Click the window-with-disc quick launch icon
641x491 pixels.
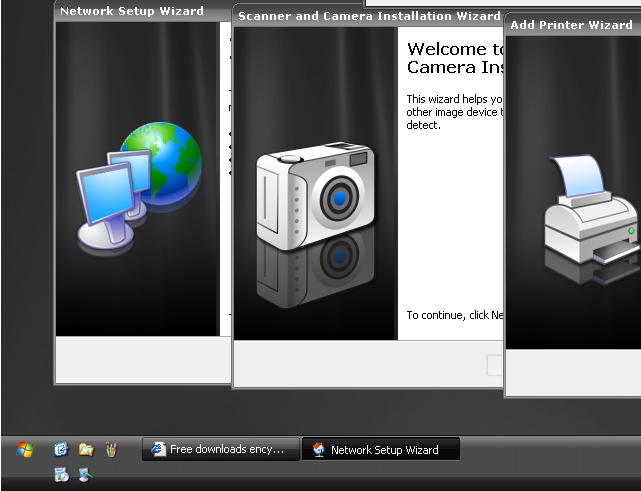pos(61,475)
